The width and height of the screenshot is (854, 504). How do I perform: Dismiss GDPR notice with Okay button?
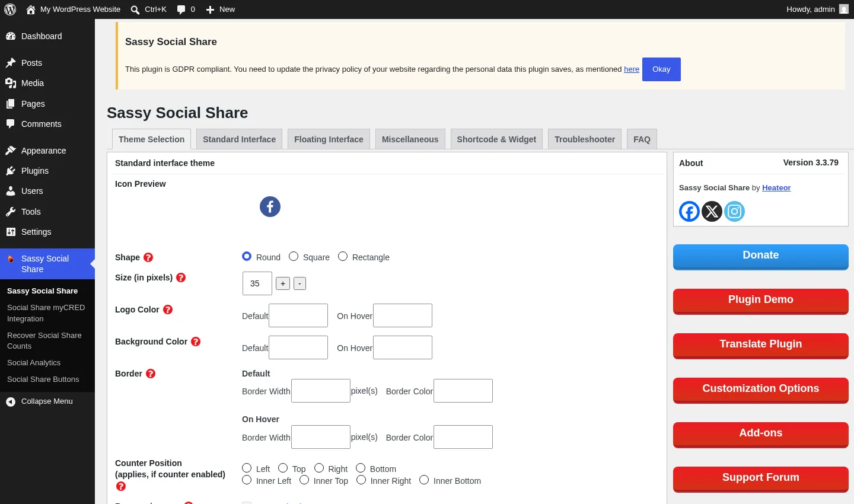[661, 69]
